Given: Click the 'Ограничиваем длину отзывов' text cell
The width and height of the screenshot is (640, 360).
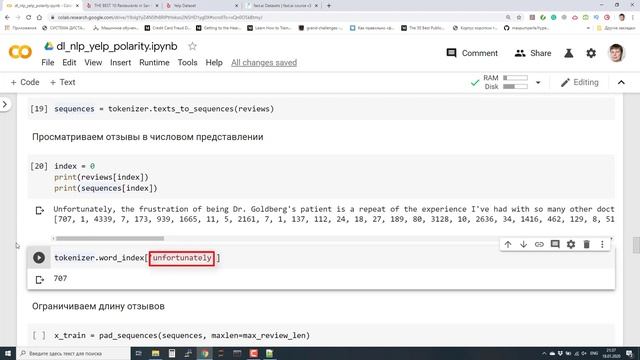Looking at the screenshot, I should tap(98, 306).
